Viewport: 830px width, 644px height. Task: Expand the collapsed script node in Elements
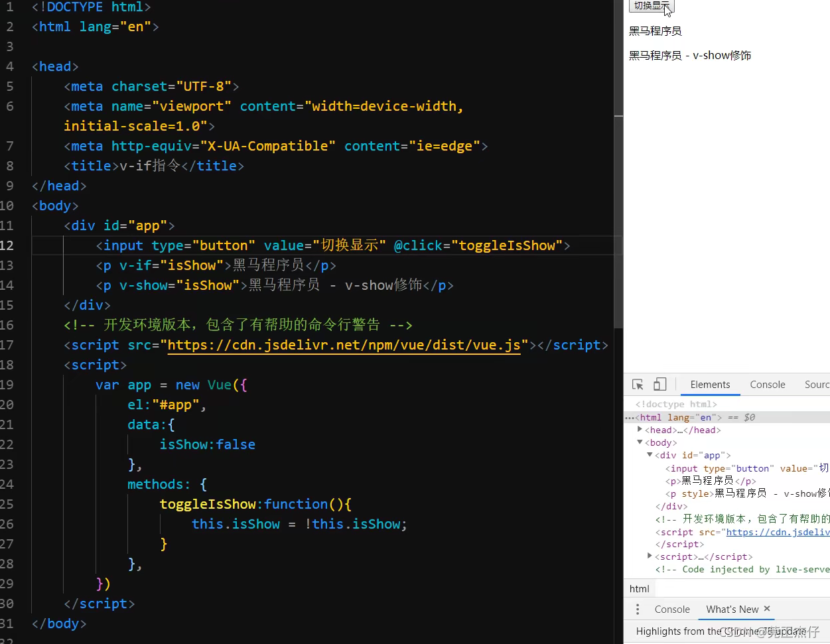pos(650,556)
